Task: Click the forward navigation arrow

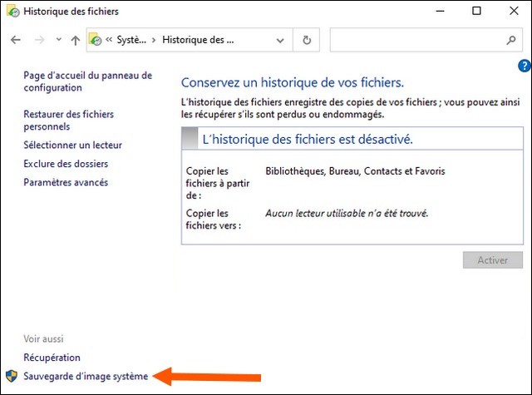Action: 40,40
